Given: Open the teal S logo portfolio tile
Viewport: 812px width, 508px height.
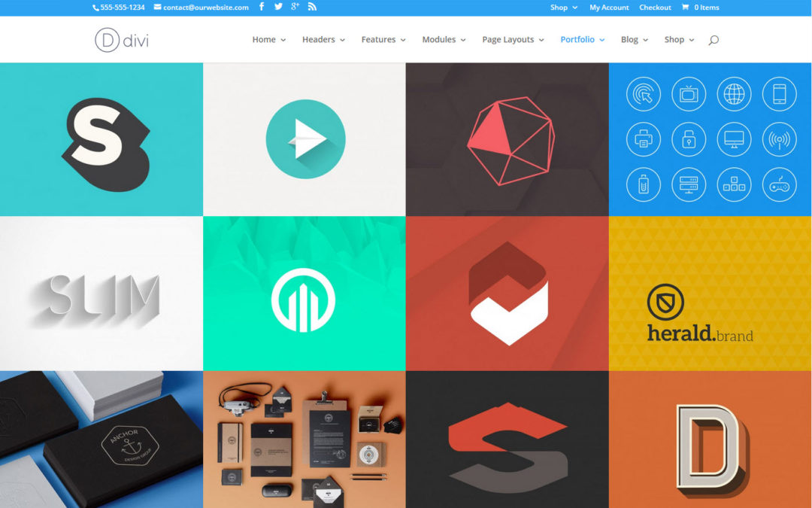Looking at the screenshot, I should [x=101, y=139].
